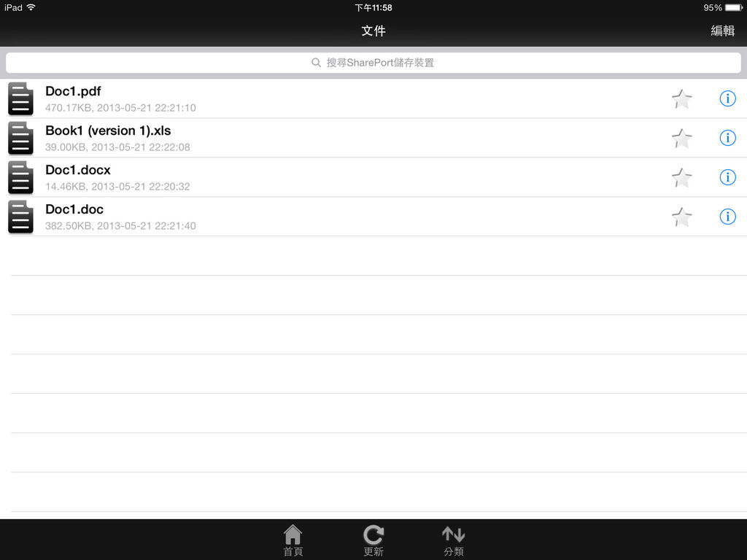
Task: Toggle the favorite star for Doc1.doc
Action: coord(682,217)
